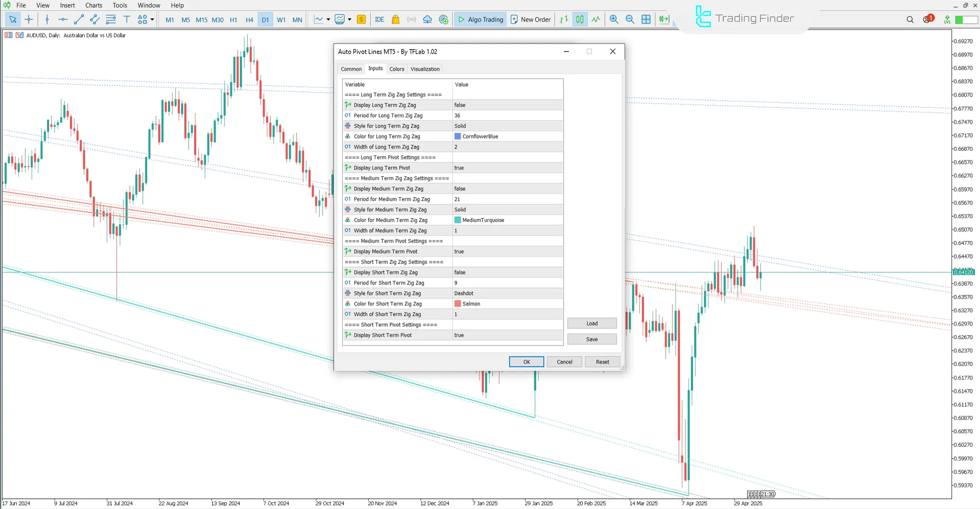
Task: Select the Trendline drawing tool
Action: coord(79,19)
